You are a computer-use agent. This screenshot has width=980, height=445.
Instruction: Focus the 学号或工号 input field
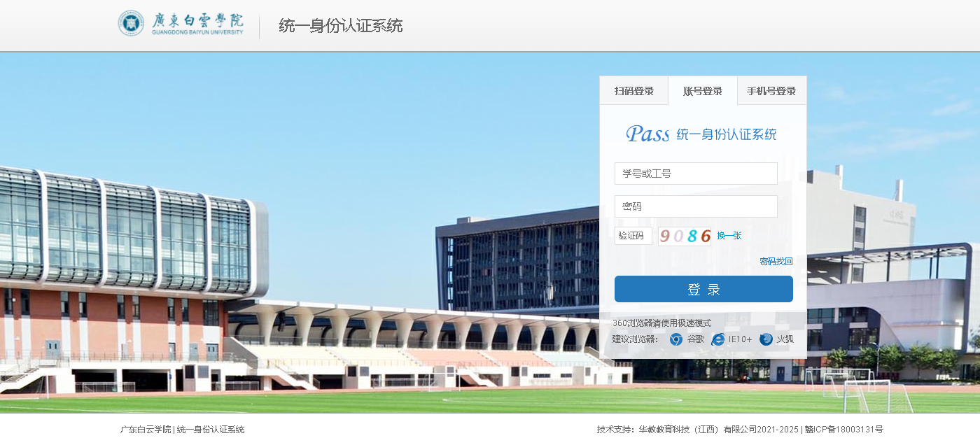click(x=696, y=174)
